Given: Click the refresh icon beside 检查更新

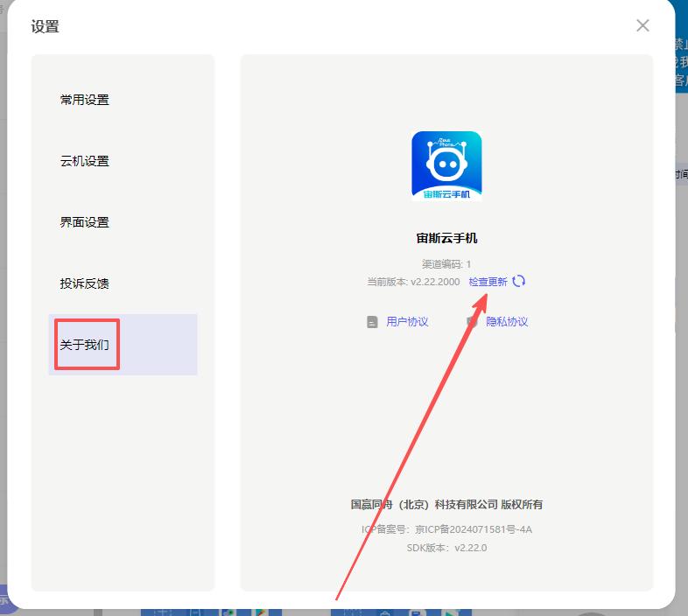Looking at the screenshot, I should point(519,281).
